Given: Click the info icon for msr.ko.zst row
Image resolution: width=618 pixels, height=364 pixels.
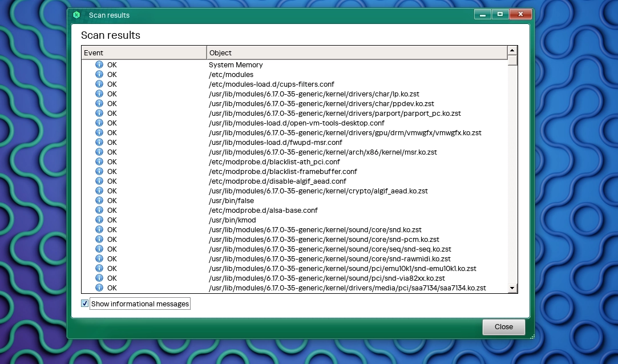Looking at the screenshot, I should 99,152.
